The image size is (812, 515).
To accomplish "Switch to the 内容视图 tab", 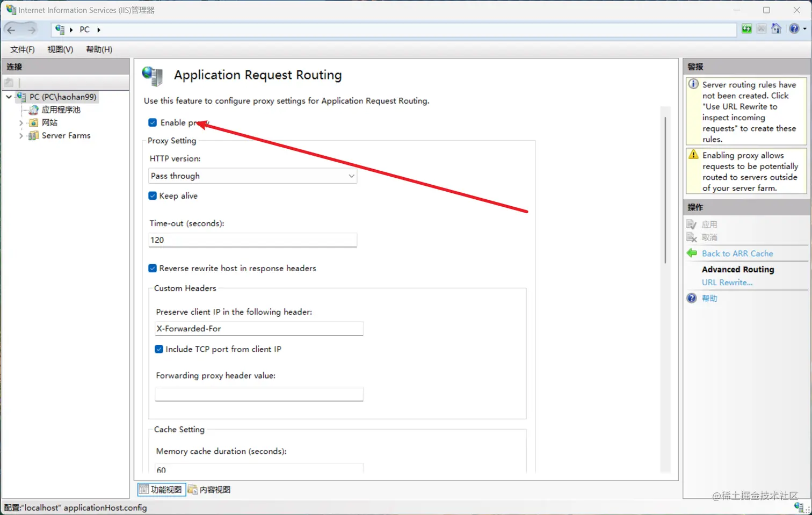I will pyautogui.click(x=209, y=489).
